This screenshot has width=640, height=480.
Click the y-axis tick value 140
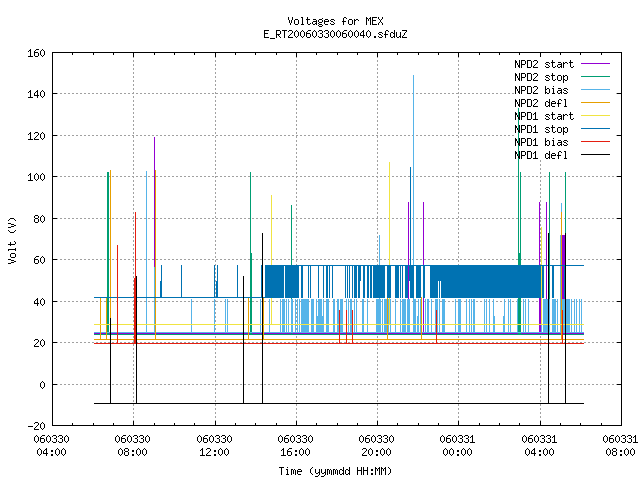tap(36, 94)
